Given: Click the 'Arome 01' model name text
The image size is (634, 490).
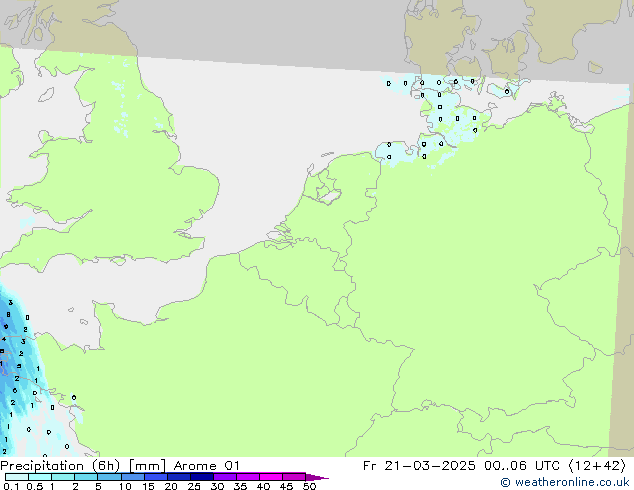Looking at the screenshot, I should pyautogui.click(x=207, y=466).
